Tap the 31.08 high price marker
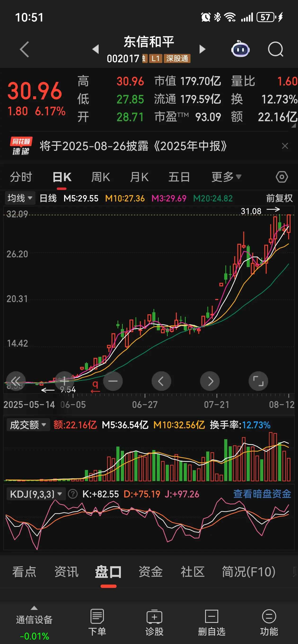 click(251, 211)
